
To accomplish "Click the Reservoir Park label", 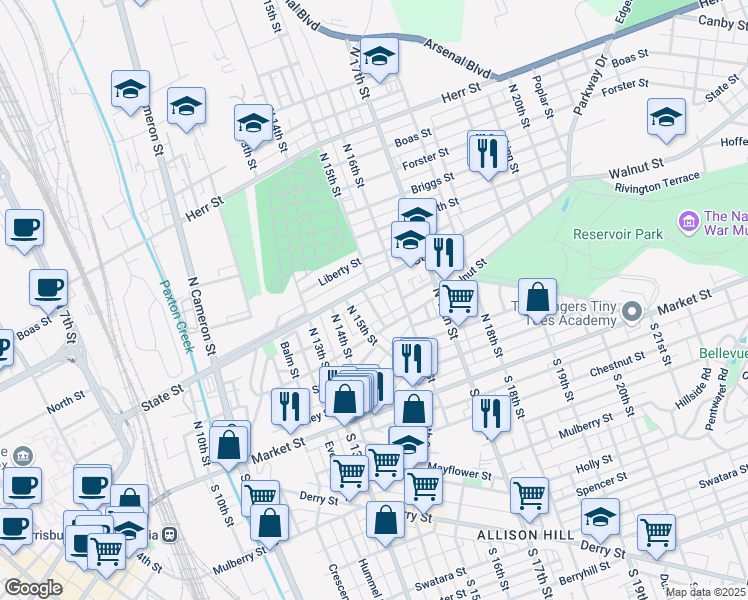I will point(618,235).
